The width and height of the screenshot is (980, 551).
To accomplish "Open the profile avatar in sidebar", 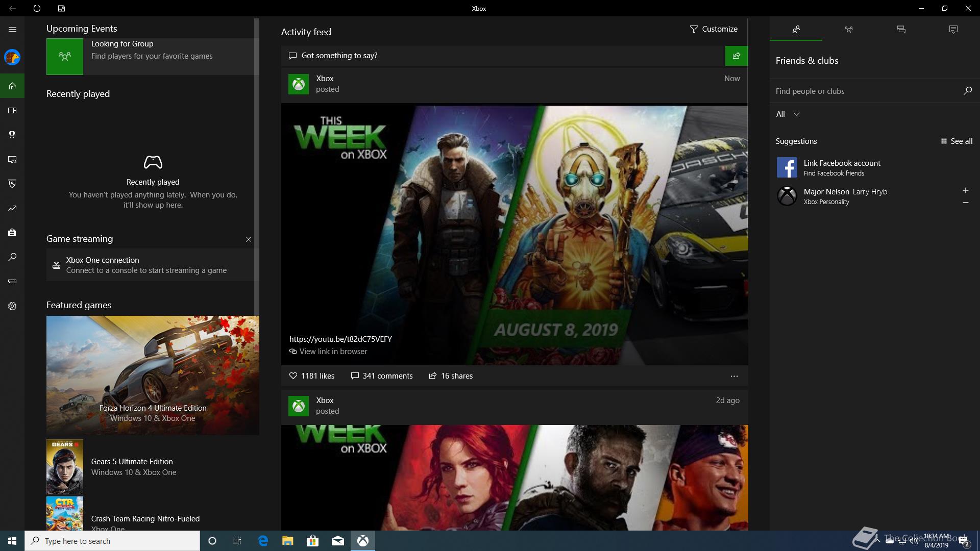I will tap(12, 57).
